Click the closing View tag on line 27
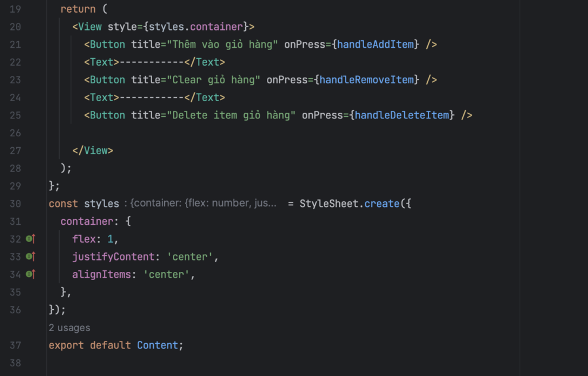 pyautogui.click(x=92, y=150)
